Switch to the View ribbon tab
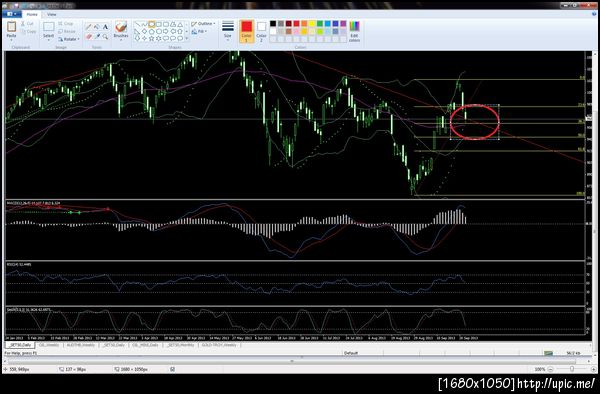The width and height of the screenshot is (600, 394). tap(52, 14)
